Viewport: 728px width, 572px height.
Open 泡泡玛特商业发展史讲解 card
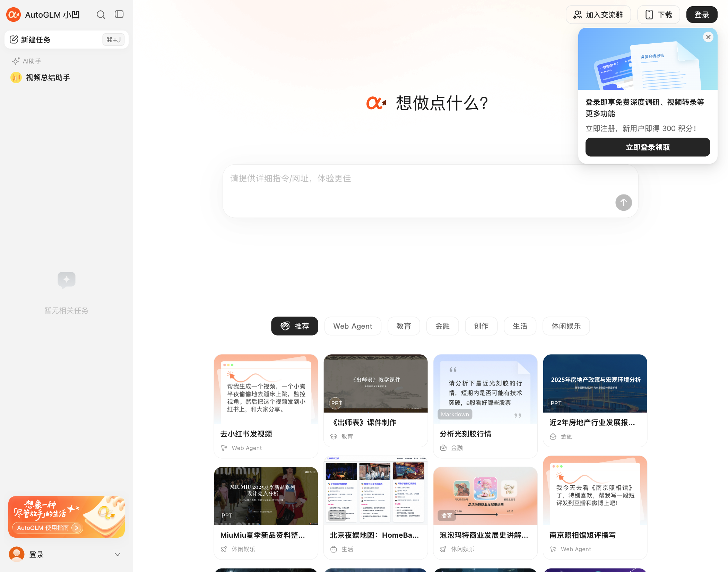[485, 513]
